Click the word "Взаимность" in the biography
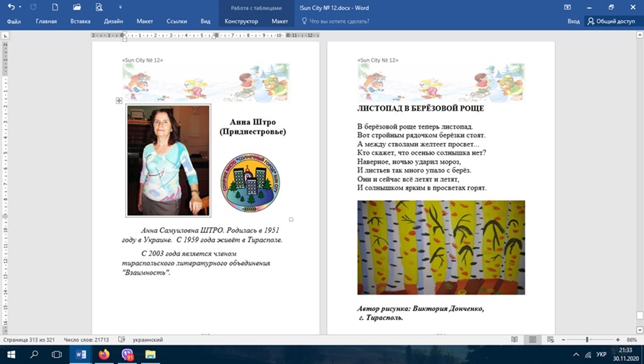 pyautogui.click(x=146, y=272)
